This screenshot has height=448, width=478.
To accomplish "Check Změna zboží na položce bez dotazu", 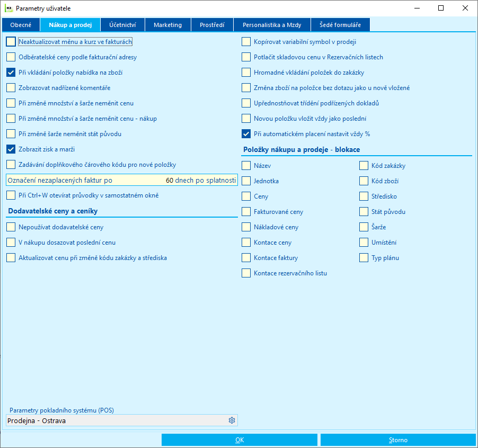I will 246,88.
